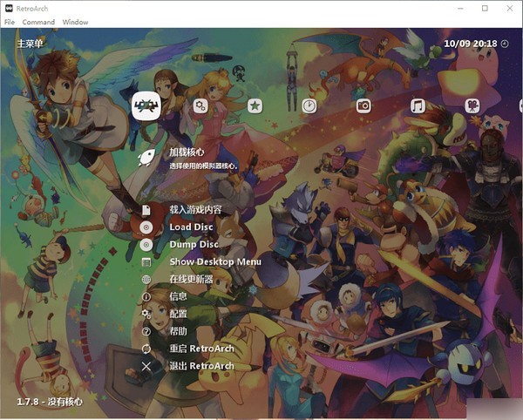Click the question mark icon beside 帮助
Image resolution: width=523 pixels, height=420 pixels.
coord(146,332)
